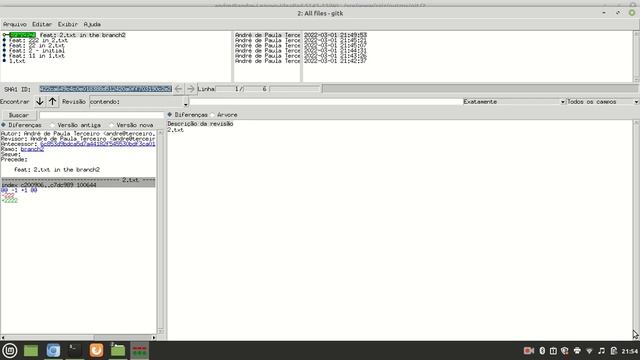Open the green file manager in taskbar
Screen dimensions: 640x360
tap(118, 351)
